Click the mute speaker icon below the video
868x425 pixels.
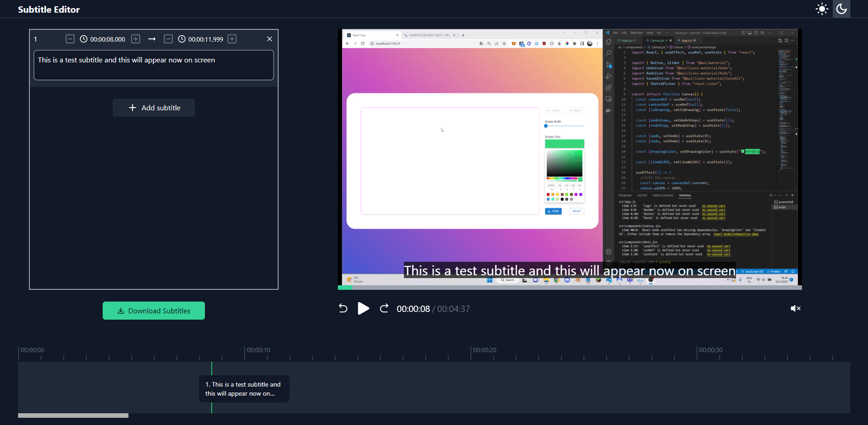click(x=795, y=308)
